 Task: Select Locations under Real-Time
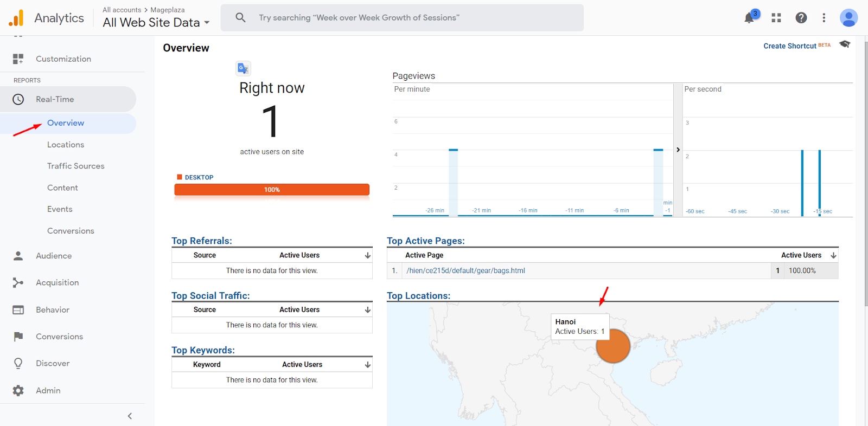66,145
